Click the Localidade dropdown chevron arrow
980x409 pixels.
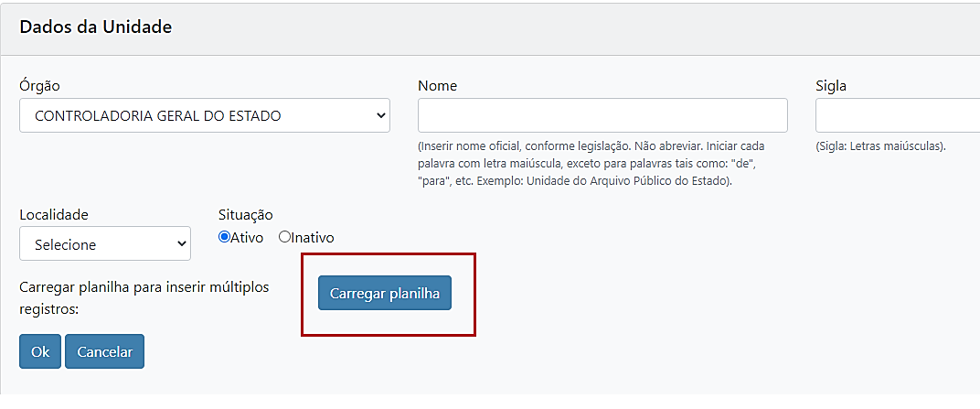tap(180, 244)
